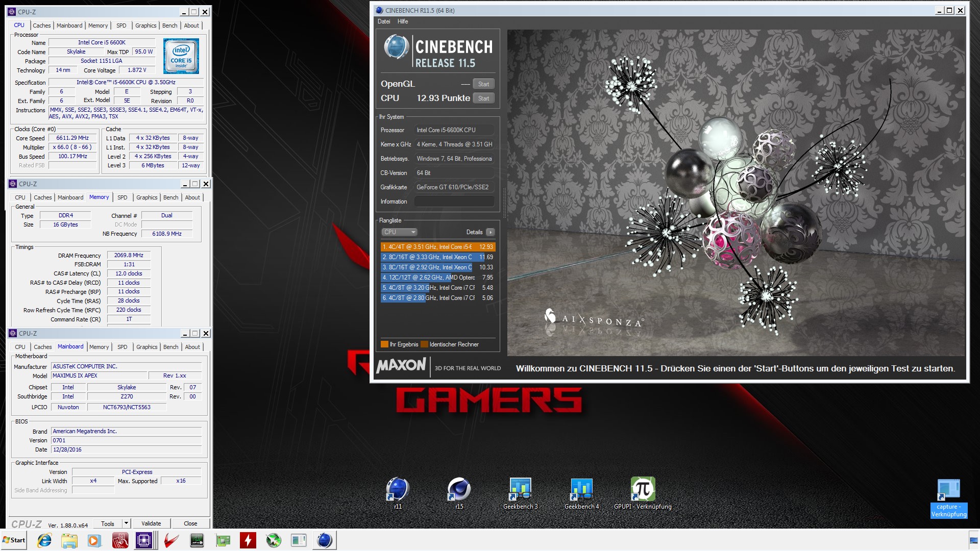
Task: Minimize the middle CPU-Z Memory window
Action: tap(185, 184)
